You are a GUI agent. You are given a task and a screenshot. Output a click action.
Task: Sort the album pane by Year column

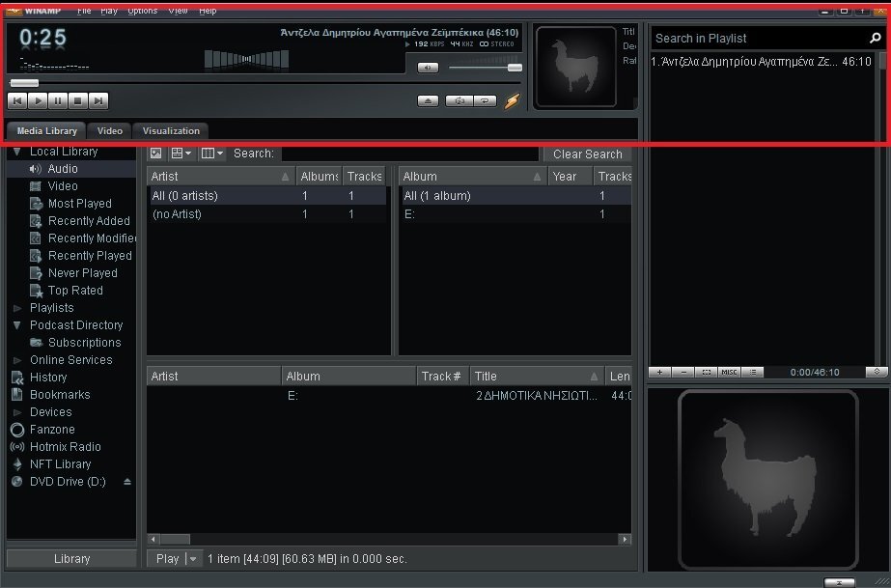click(570, 177)
